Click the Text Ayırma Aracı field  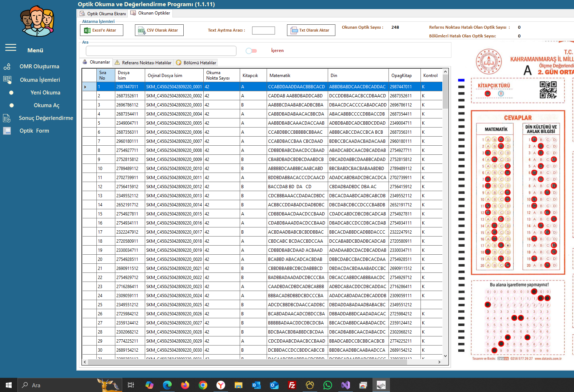coord(263,31)
